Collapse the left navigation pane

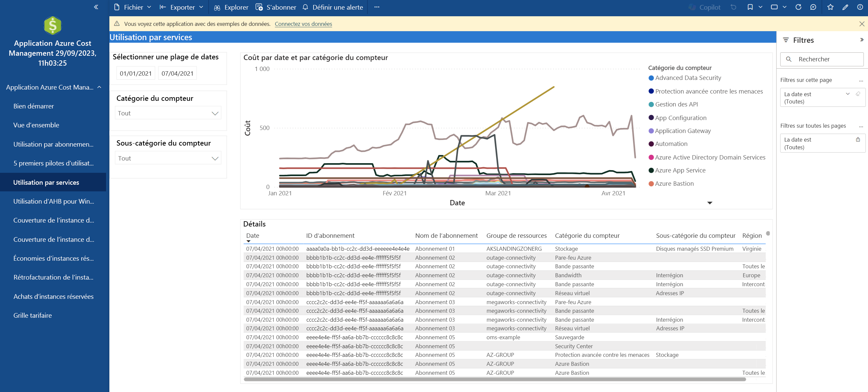click(96, 7)
